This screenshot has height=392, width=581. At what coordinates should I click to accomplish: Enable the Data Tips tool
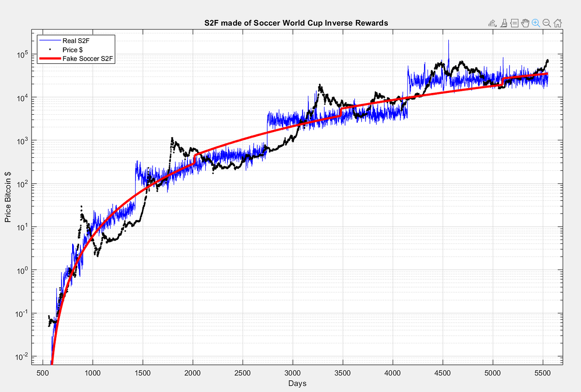pyautogui.click(x=514, y=23)
